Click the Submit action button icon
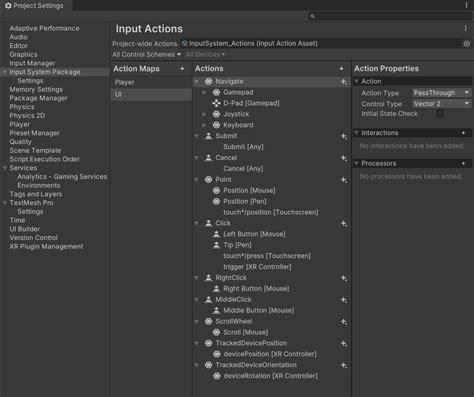The width and height of the screenshot is (474, 397). point(208,136)
